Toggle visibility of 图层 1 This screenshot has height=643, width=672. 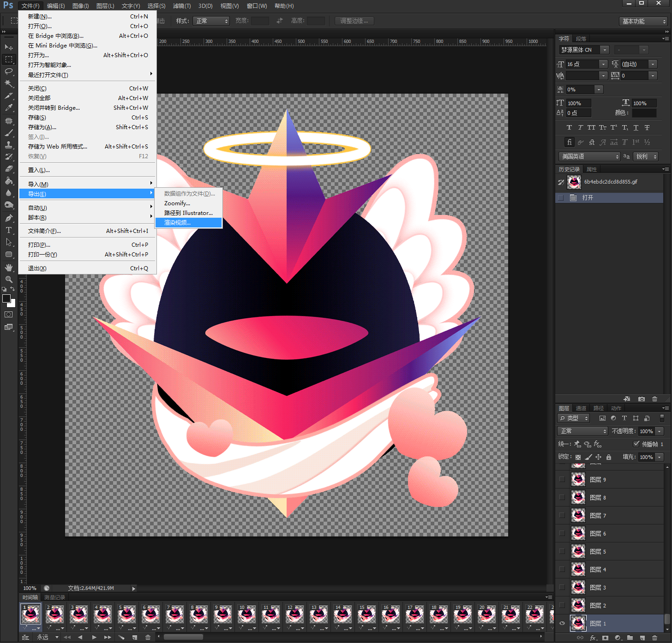coord(562,623)
